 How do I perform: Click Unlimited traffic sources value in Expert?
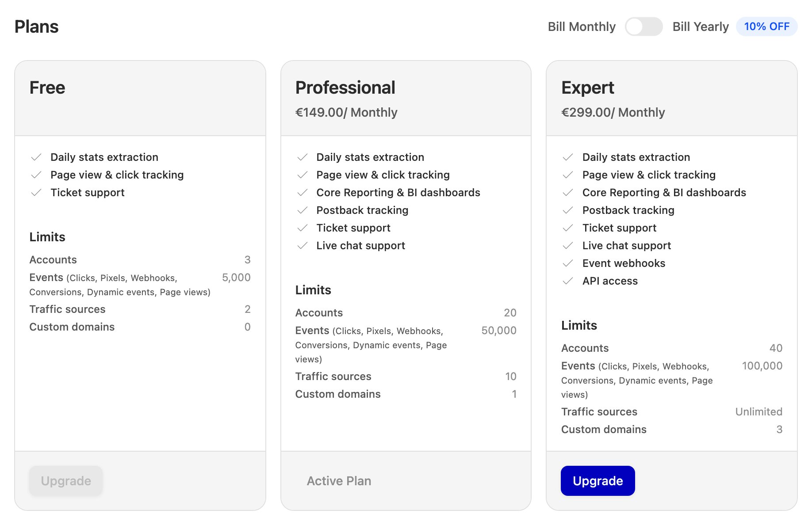[758, 412]
